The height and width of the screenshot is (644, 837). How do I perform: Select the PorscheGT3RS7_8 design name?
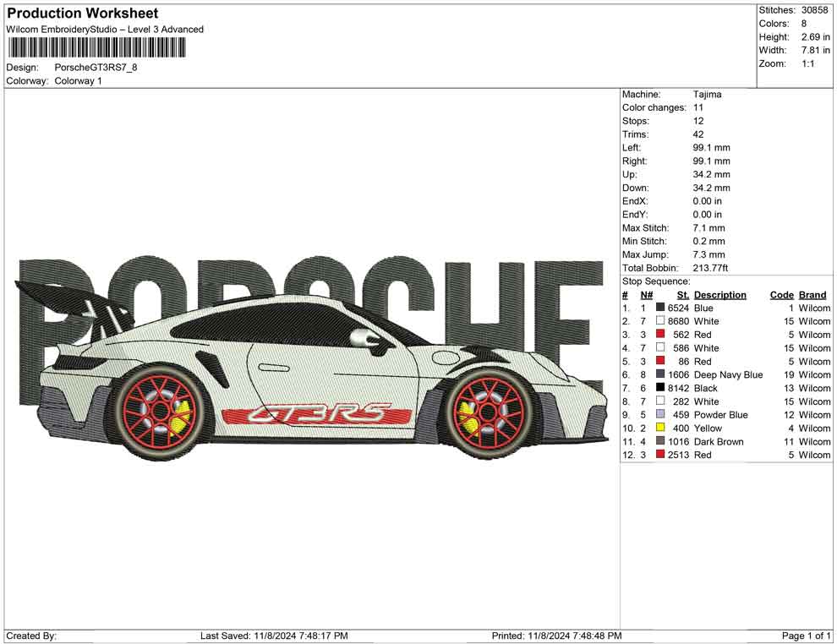[x=98, y=67]
